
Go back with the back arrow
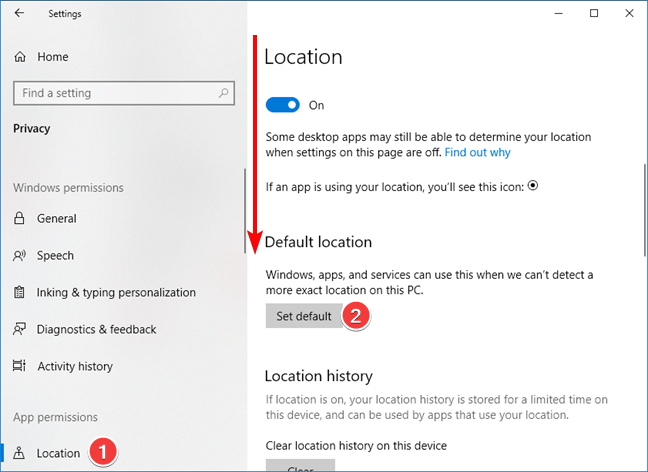[x=19, y=13]
